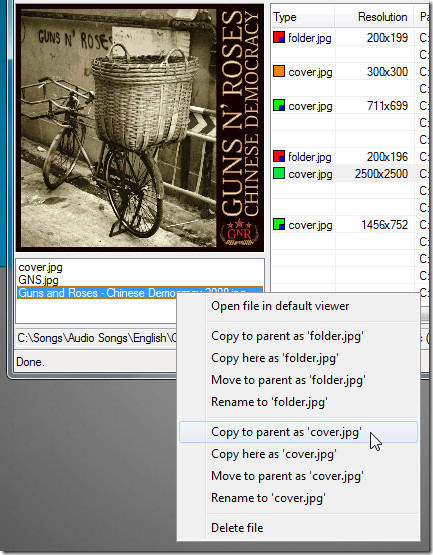Choose 'Delete file' from context menu
The image size is (433, 555).
[298, 528]
